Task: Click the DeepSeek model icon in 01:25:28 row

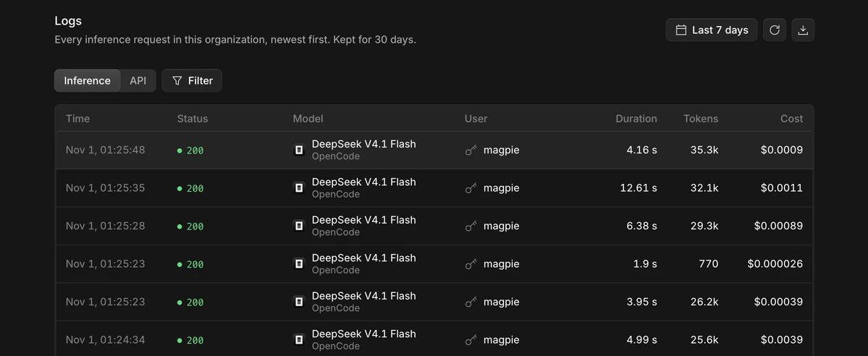Action: tap(299, 226)
